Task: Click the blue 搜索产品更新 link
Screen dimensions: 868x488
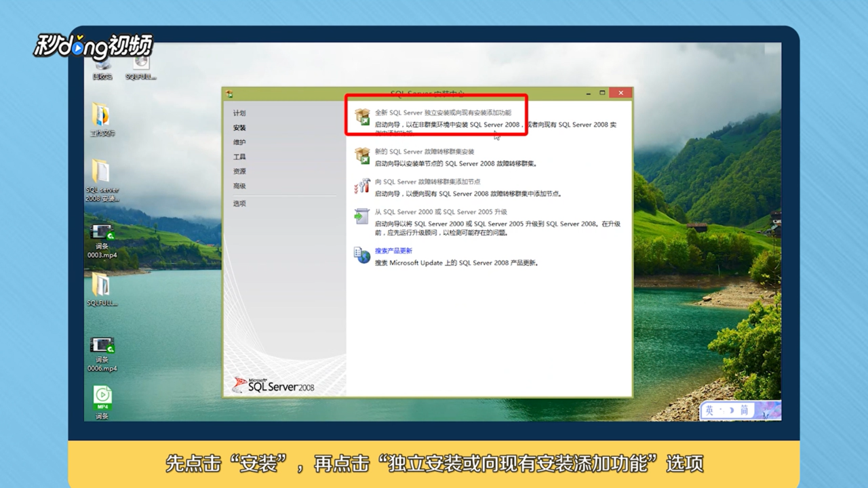Action: pos(393,251)
